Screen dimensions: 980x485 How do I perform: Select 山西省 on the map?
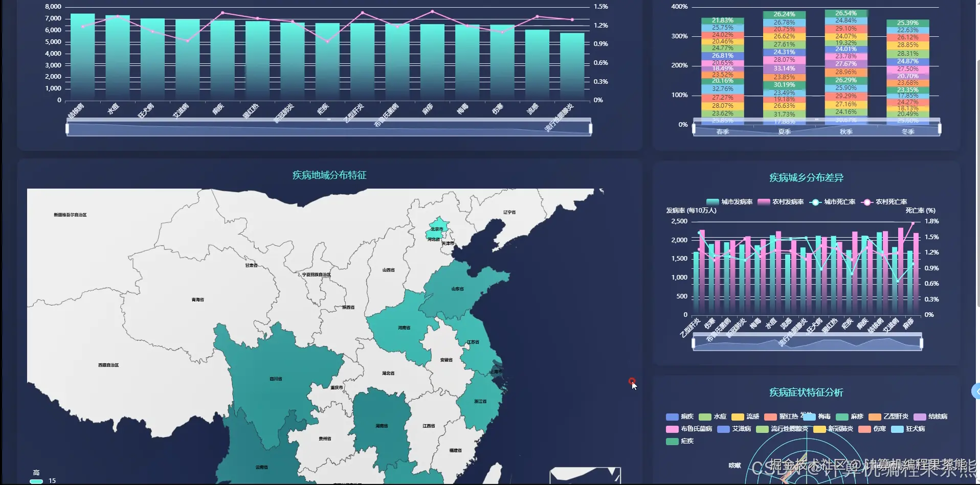tap(389, 271)
